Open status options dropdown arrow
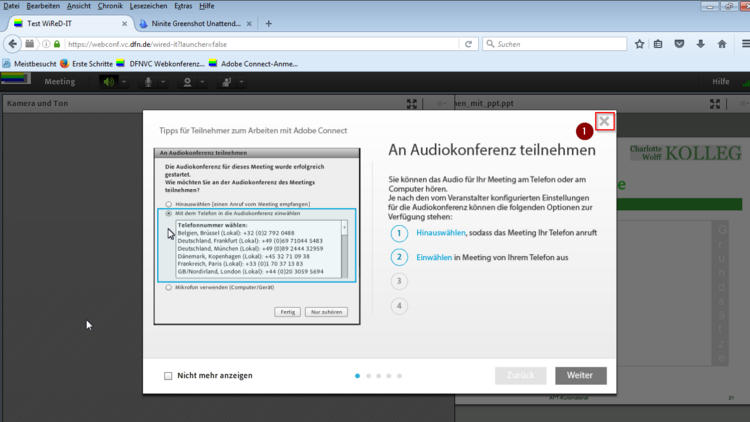This screenshot has height=422, width=750. click(242, 82)
